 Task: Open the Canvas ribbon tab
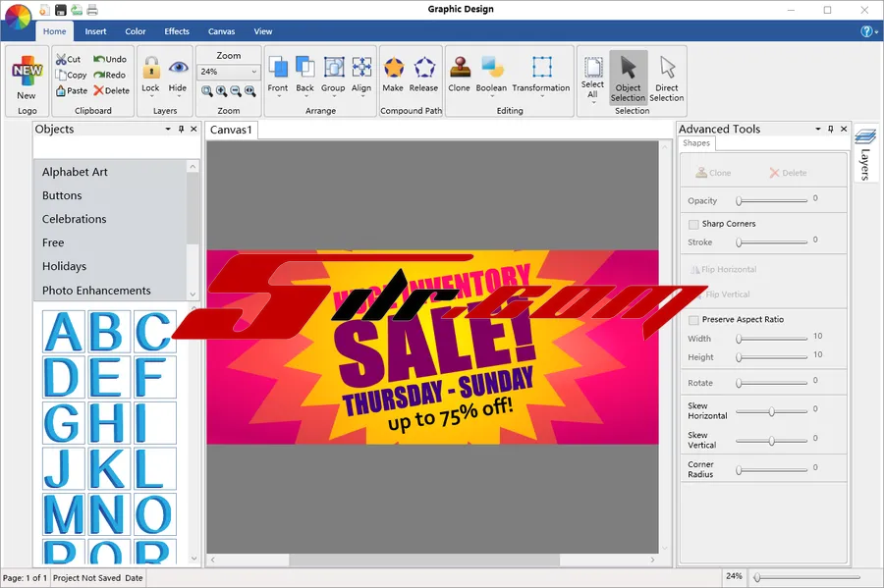[x=221, y=31]
